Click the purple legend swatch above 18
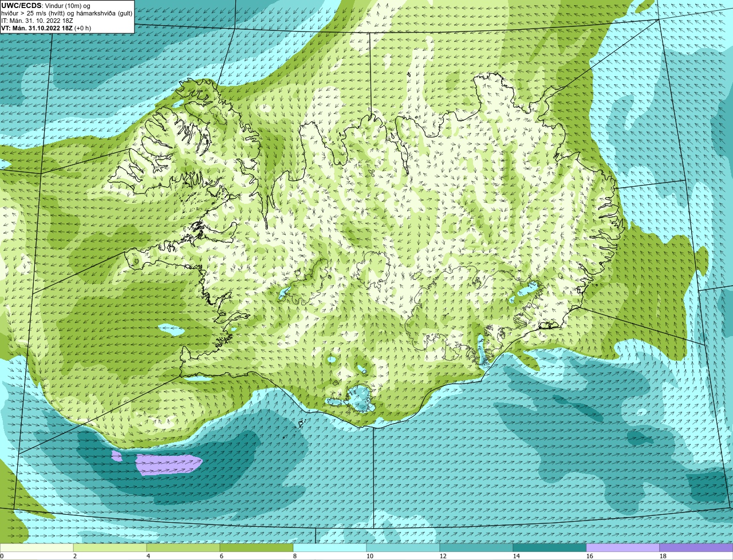 pos(696,548)
